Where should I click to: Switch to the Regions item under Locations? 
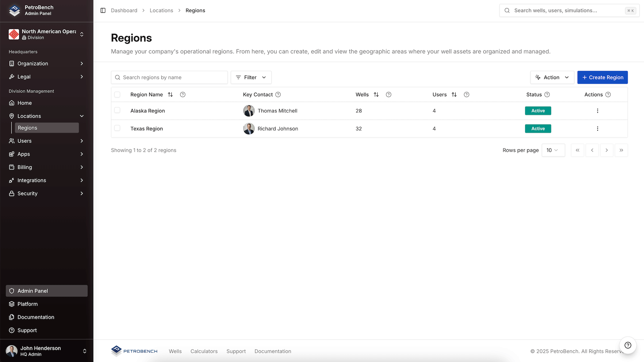point(27,128)
